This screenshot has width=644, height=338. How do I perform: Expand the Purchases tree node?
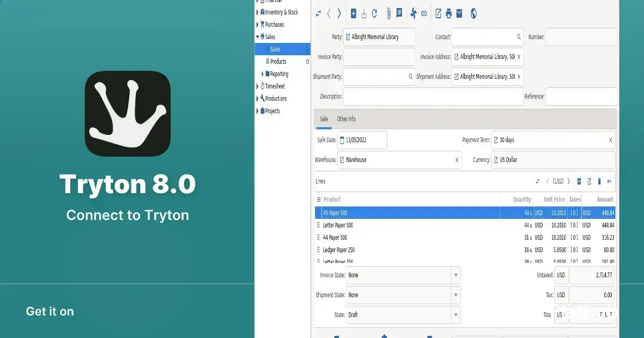257,25
